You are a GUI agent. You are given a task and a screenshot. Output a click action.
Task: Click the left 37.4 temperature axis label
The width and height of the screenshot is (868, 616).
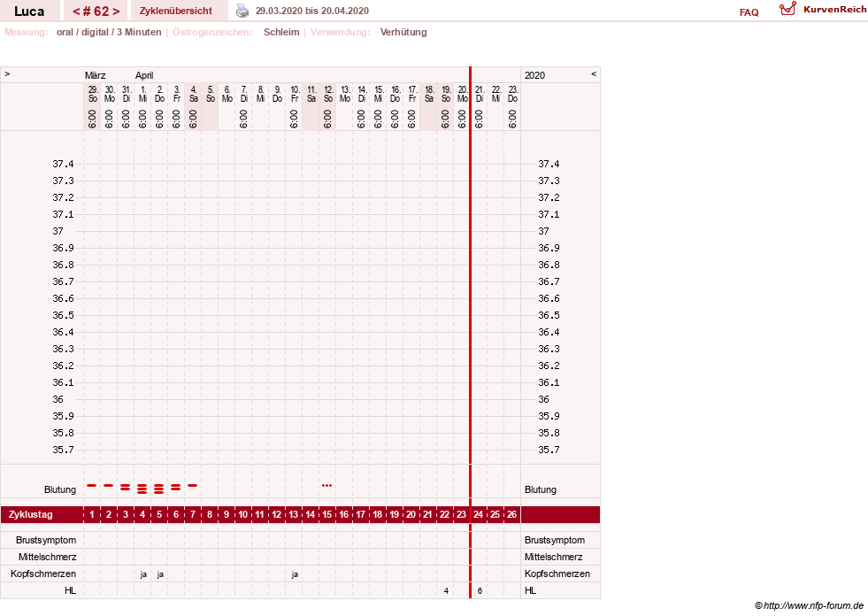[x=63, y=164]
